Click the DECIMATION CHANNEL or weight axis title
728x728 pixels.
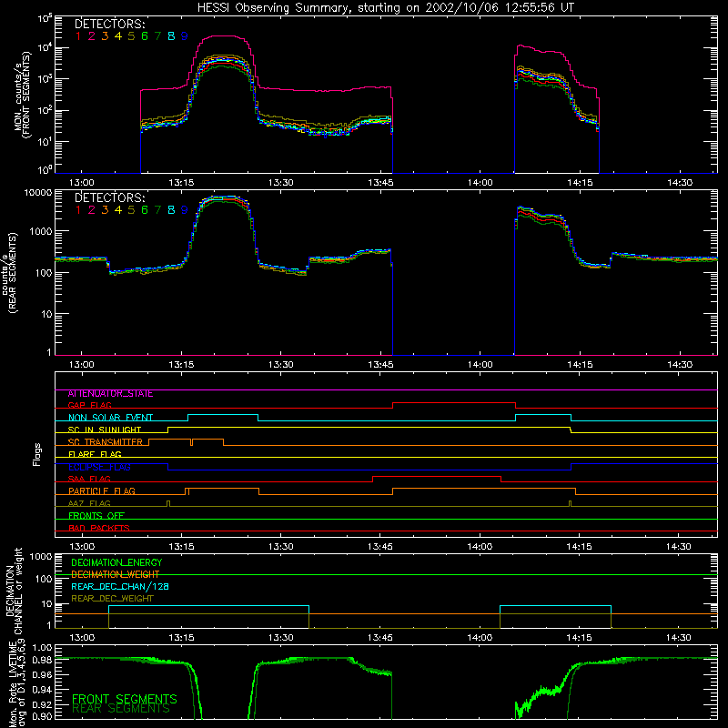point(14,591)
